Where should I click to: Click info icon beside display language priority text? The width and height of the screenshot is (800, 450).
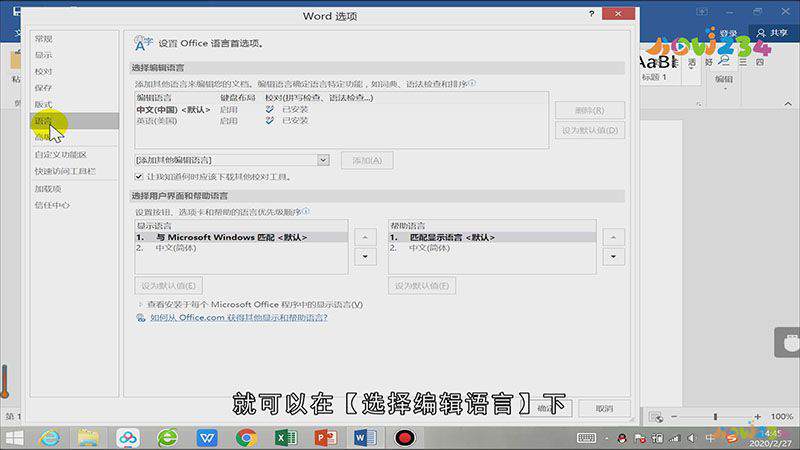(306, 211)
